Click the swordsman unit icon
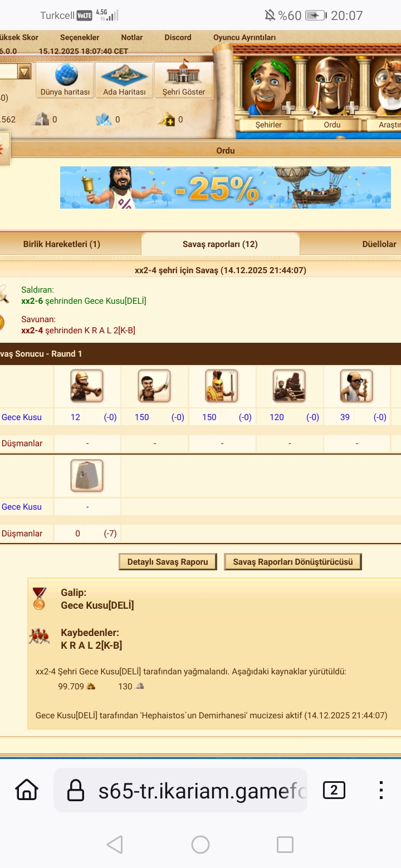This screenshot has width=401, height=868. click(154, 386)
